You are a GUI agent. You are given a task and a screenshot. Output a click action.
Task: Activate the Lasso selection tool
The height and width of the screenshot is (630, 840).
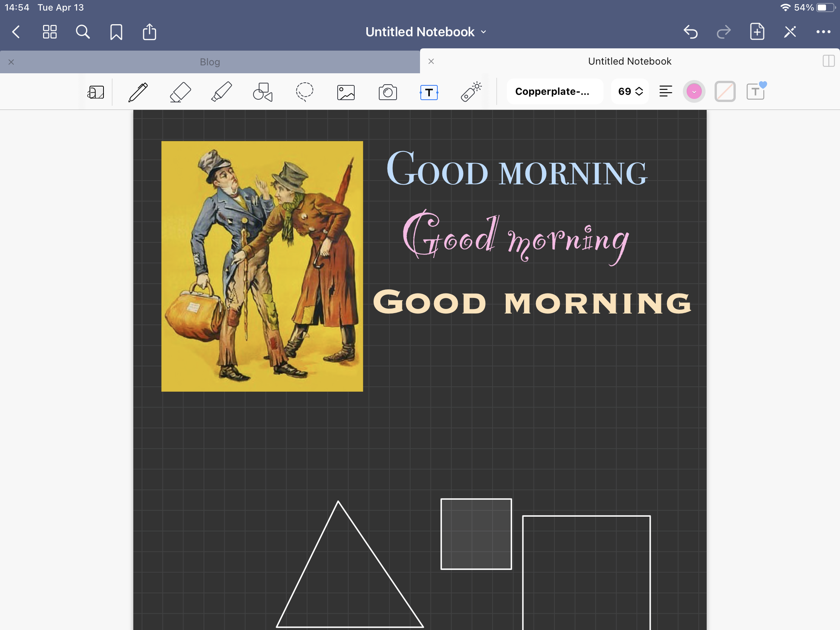click(304, 92)
